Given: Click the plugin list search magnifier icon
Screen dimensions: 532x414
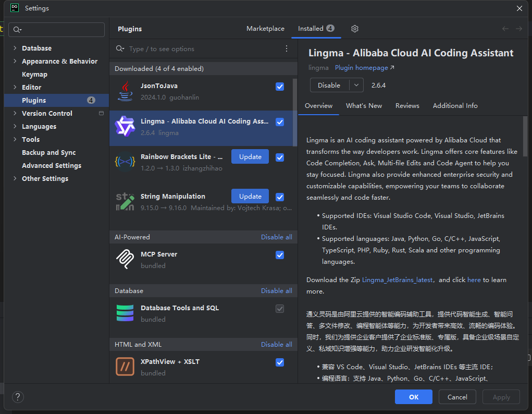Looking at the screenshot, I should pyautogui.click(x=120, y=48).
